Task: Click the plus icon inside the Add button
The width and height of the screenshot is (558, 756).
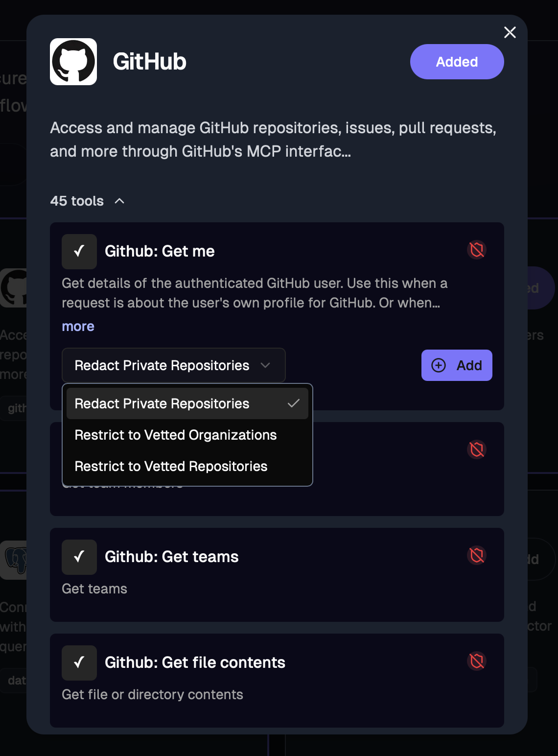Action: coord(438,365)
